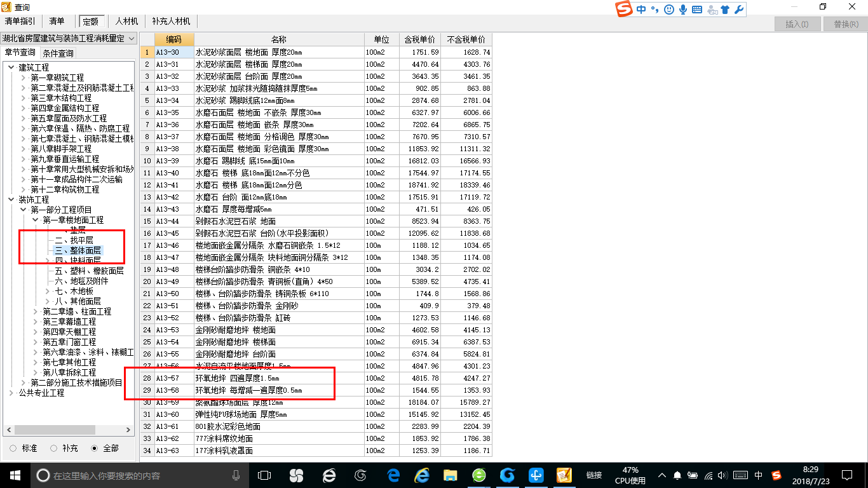This screenshot has width=868, height=488.
Task: Select the 标准 radio button
Action: (x=13, y=448)
